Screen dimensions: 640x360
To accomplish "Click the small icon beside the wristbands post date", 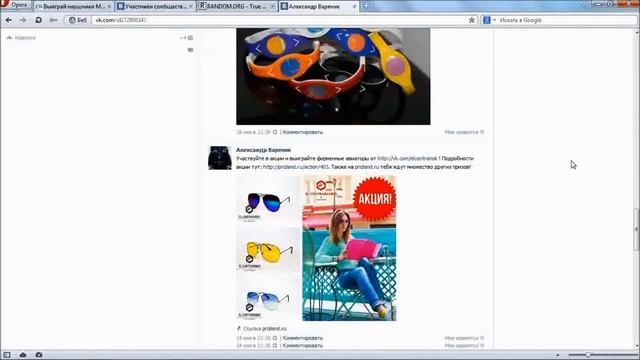I will (x=275, y=132).
